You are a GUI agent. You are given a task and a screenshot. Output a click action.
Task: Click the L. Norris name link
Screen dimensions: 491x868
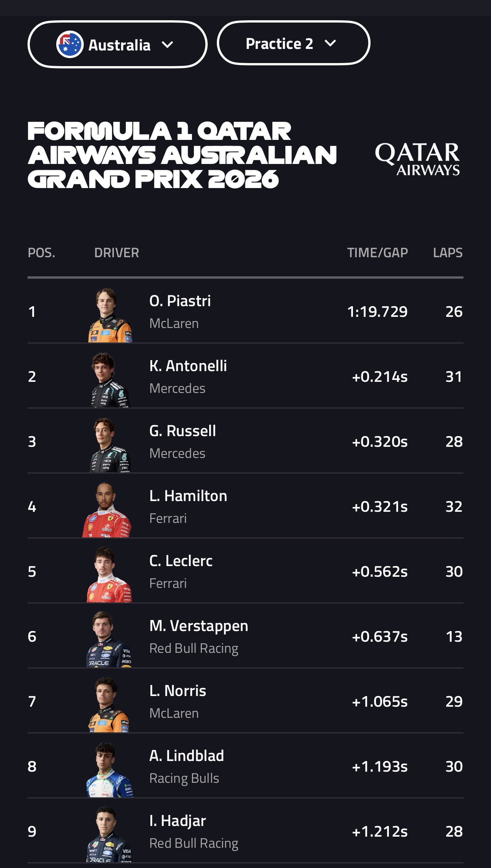178,691
